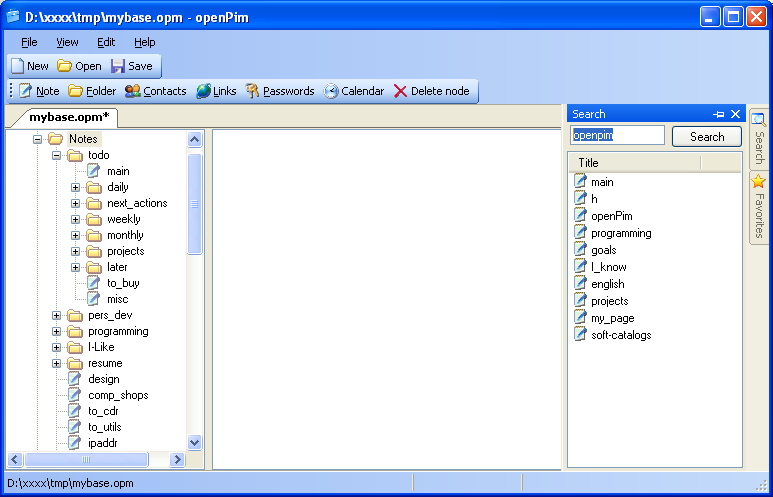The width and height of the screenshot is (773, 497).
Task: Add a new Note node
Action: [39, 91]
